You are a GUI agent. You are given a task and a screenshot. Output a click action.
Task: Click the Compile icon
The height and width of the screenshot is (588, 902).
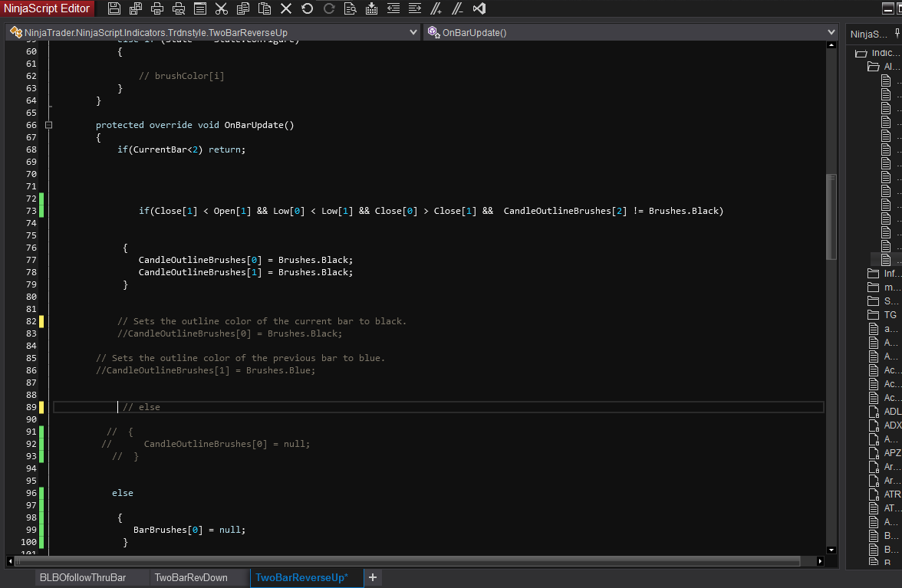tap(372, 9)
